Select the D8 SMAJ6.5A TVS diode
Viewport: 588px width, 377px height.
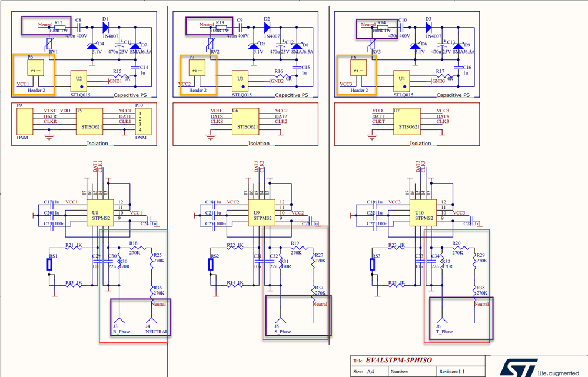(x=297, y=46)
